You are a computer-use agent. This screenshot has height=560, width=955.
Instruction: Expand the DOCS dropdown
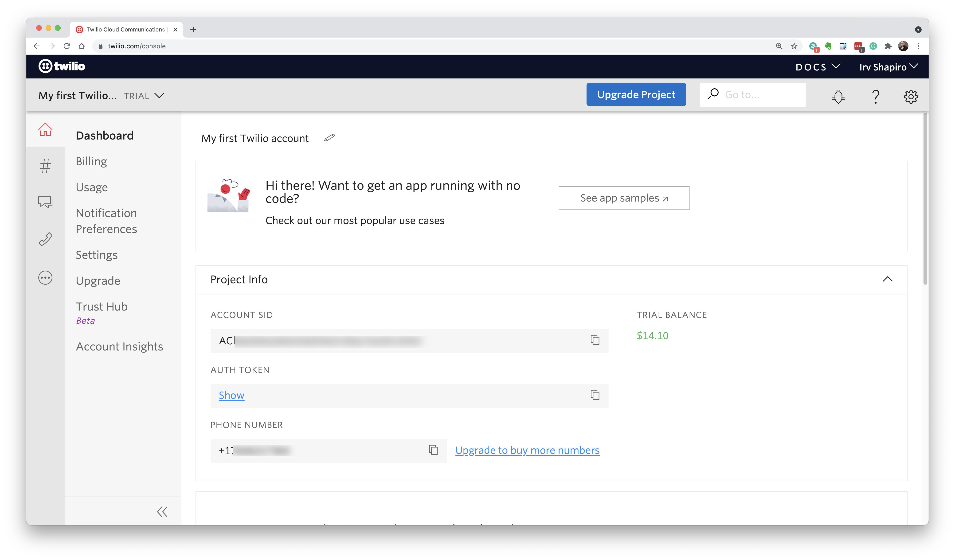click(x=818, y=67)
